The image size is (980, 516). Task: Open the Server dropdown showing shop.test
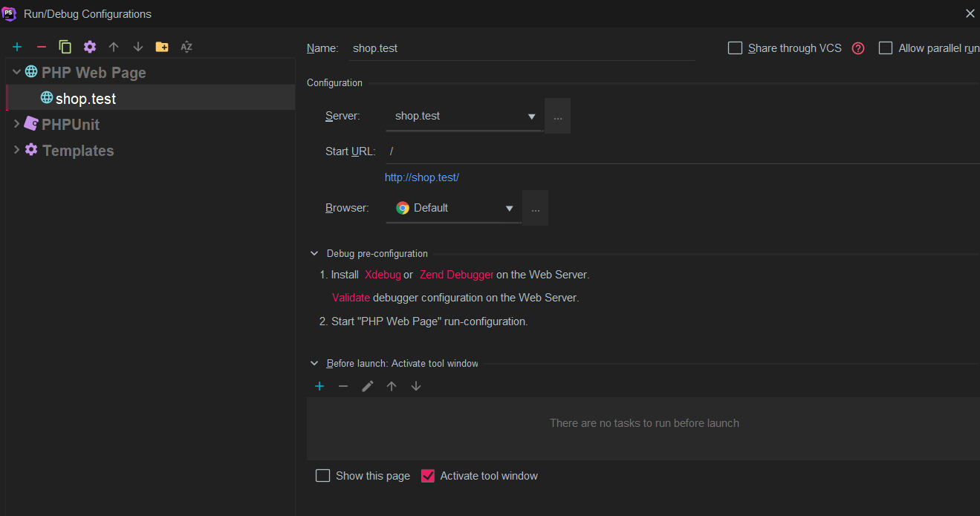pyautogui.click(x=464, y=116)
